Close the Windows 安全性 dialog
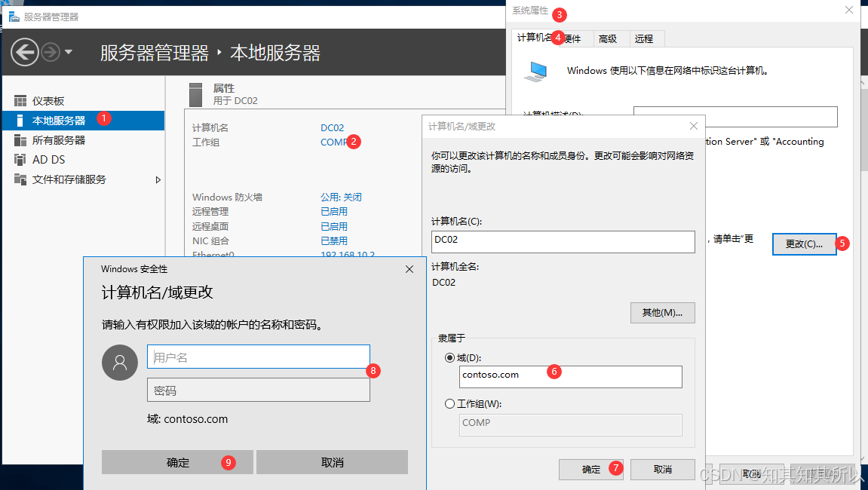Viewport: 868px width, 490px height. (x=409, y=269)
